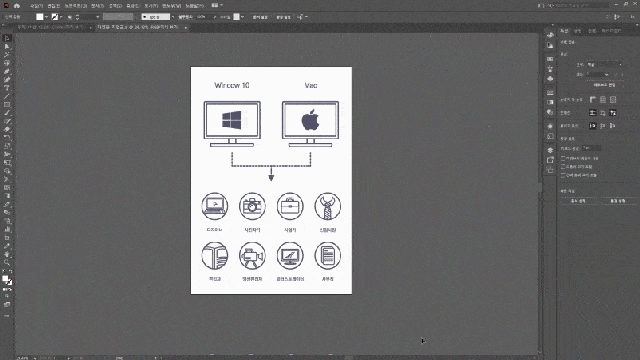The image size is (640, 360).
Task: Open the workspace switcher dropdown
Action: pos(217,5)
